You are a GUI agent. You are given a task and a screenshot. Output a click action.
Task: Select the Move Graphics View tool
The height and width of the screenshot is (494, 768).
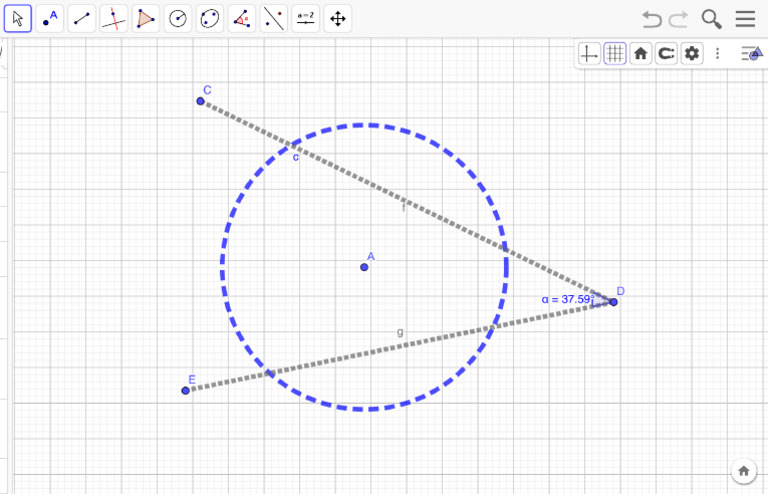337,19
